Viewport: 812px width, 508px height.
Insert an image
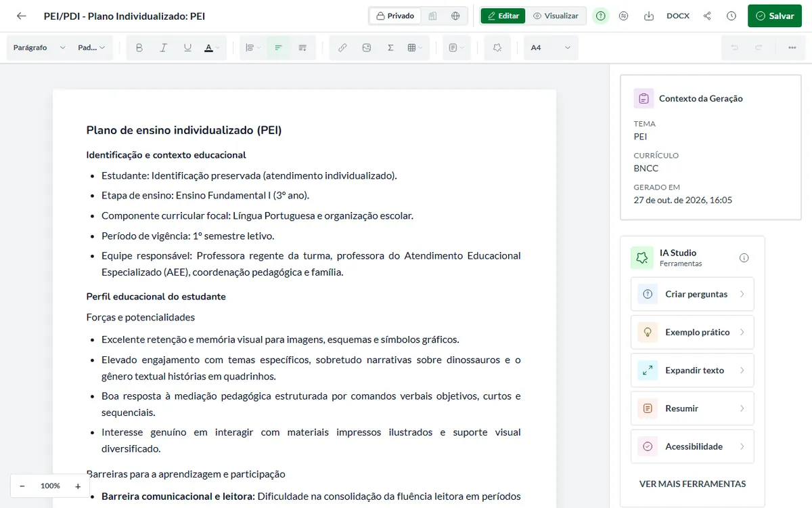[x=367, y=47]
